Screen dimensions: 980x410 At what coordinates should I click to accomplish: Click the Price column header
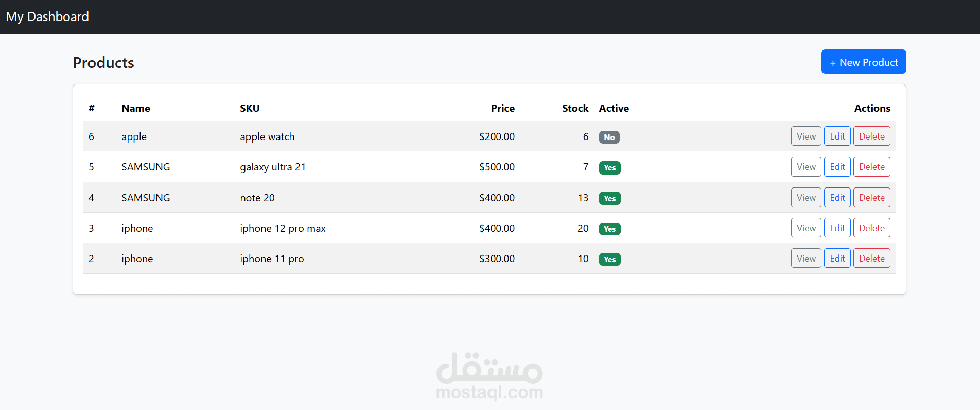coord(502,108)
